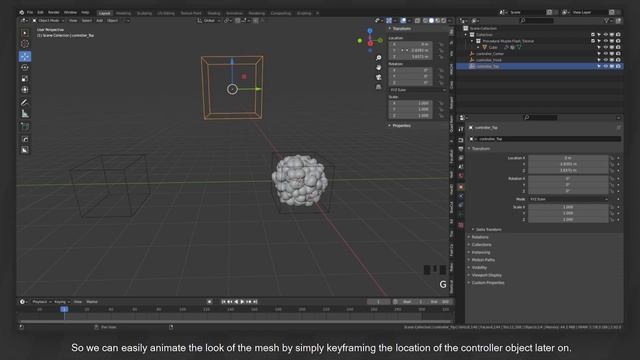Toggle camera view icon in viewport

click(378, 77)
